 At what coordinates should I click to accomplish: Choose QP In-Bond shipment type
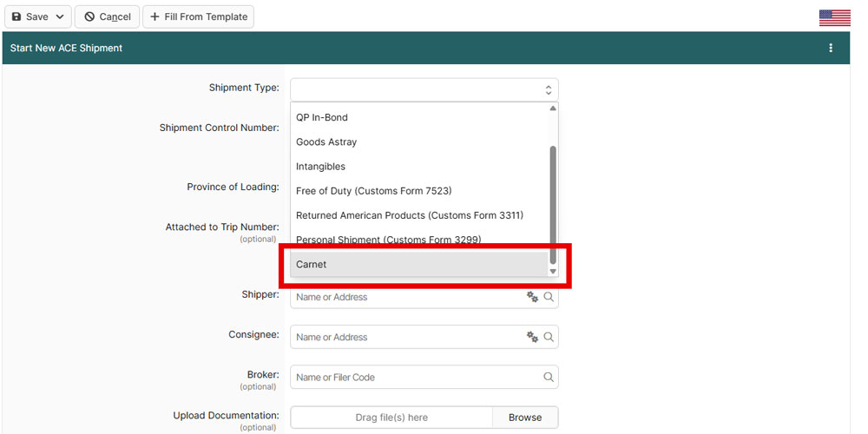(x=322, y=117)
